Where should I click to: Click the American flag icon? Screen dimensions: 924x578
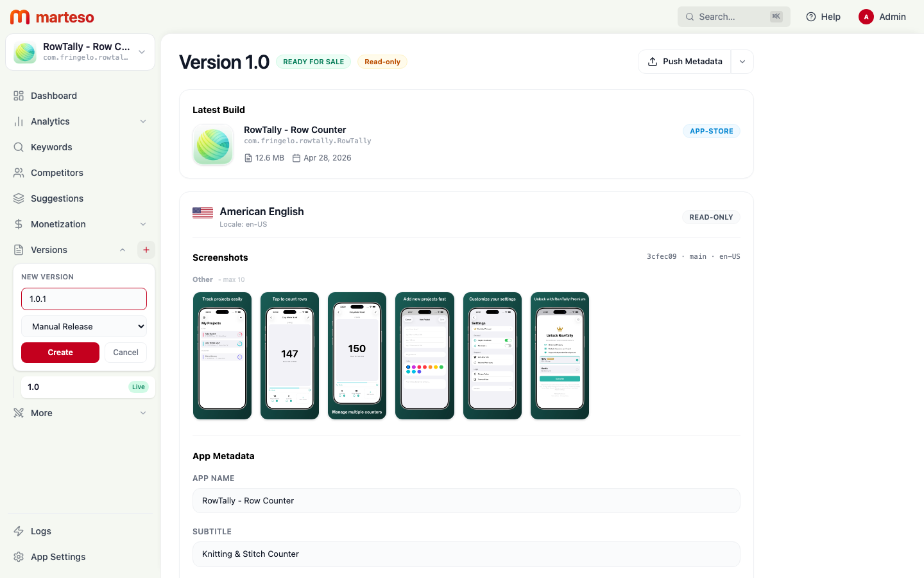point(203,213)
